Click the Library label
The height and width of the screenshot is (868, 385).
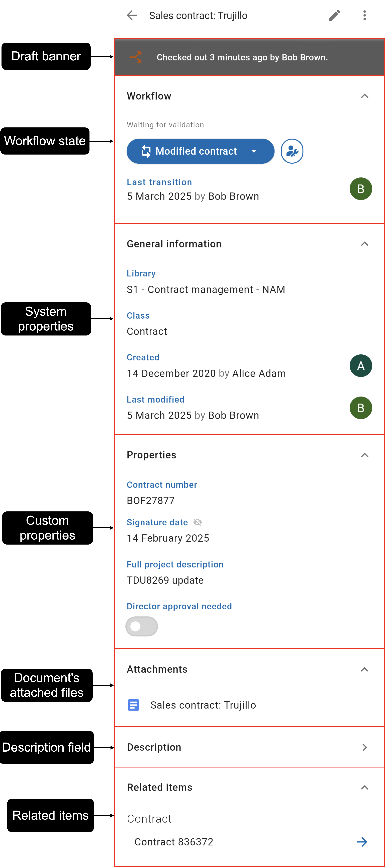pos(141,274)
